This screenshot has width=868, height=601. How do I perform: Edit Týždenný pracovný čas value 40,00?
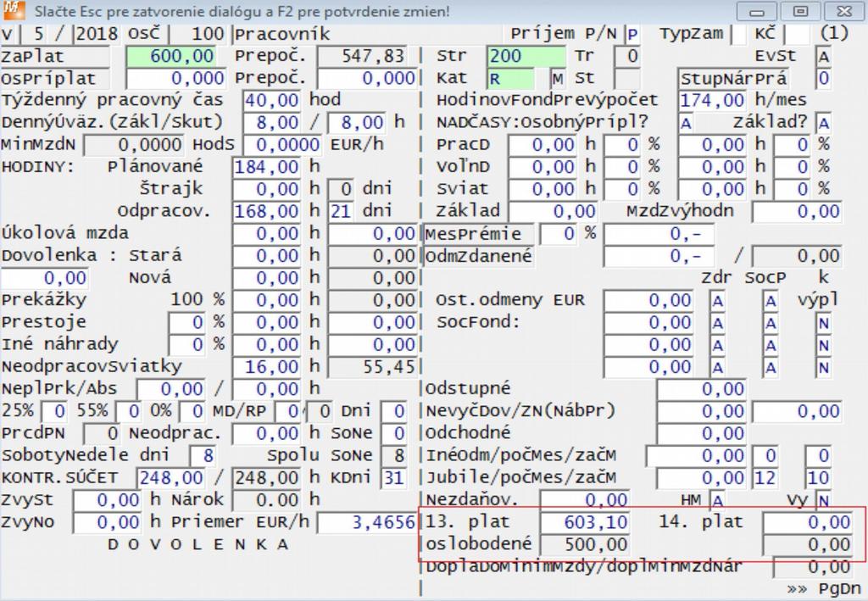pyautogui.click(x=272, y=101)
